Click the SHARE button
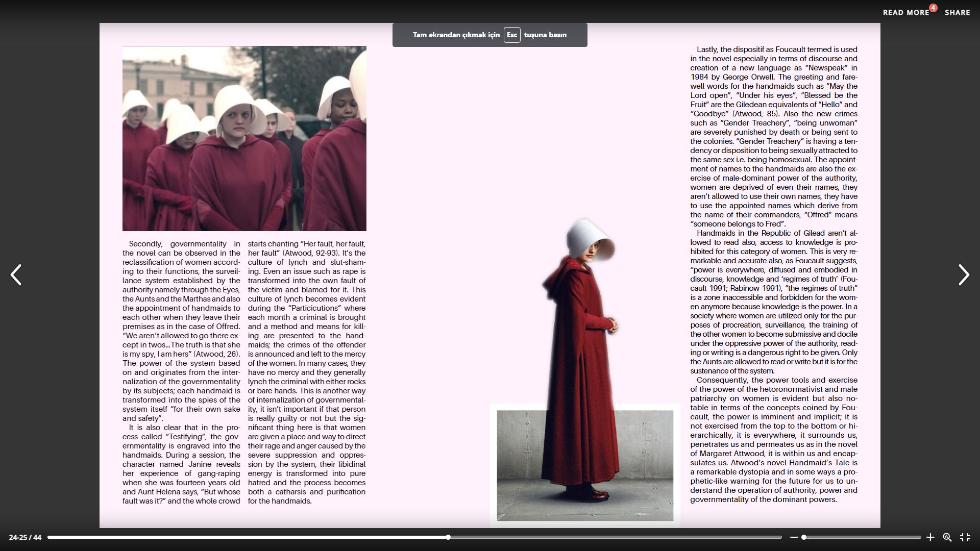The height and width of the screenshot is (551, 980). click(957, 12)
